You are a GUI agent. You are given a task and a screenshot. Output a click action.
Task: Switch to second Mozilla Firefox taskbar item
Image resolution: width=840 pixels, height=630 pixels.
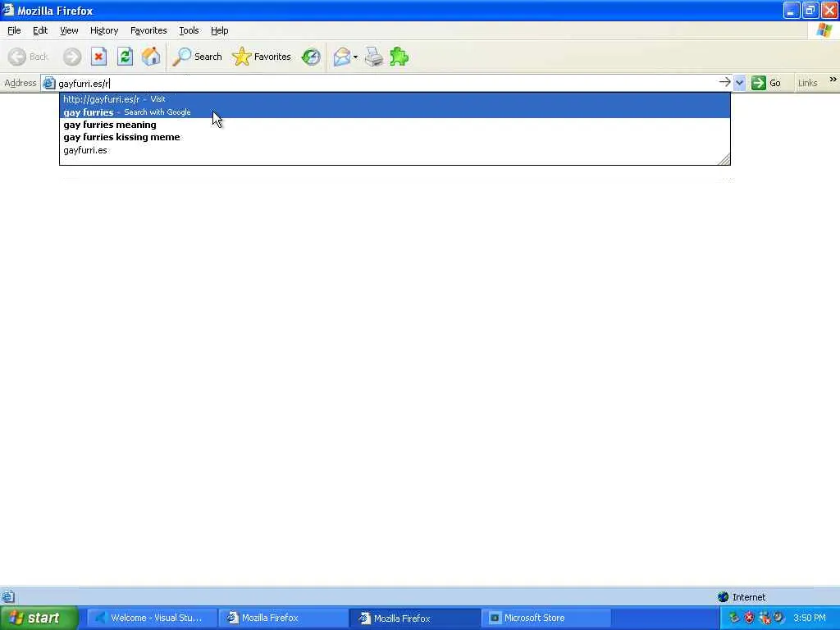pyautogui.click(x=416, y=618)
